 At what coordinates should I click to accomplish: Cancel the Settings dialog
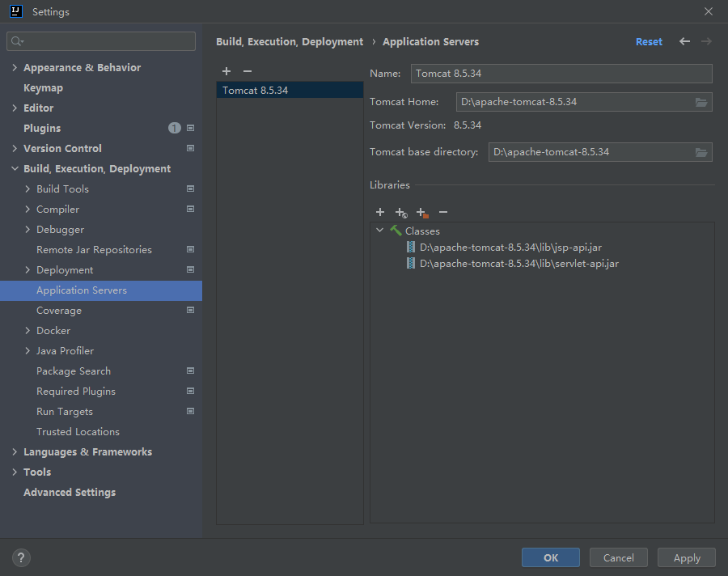[x=619, y=557]
